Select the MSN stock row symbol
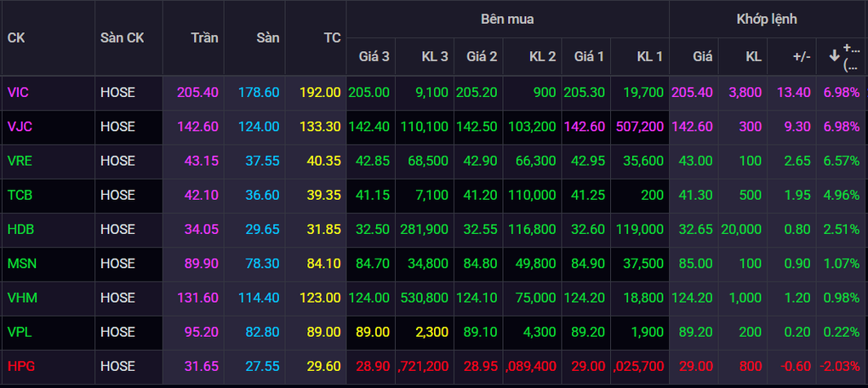This screenshot has width=868, height=388. 21,263
